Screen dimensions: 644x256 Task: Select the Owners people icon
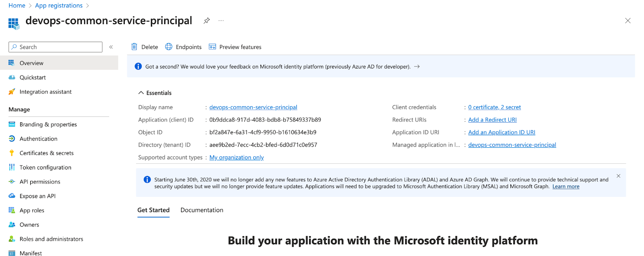point(12,225)
